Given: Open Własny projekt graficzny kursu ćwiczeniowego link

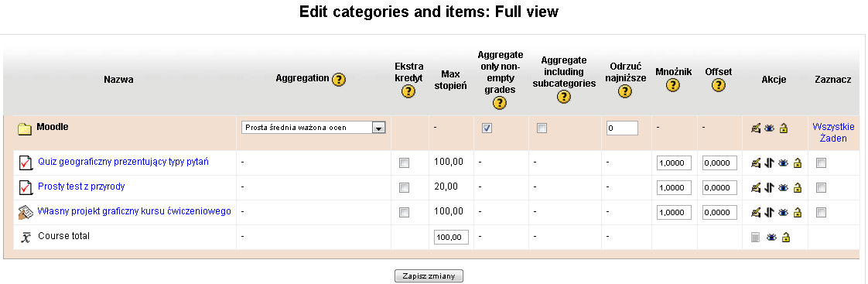Looking at the screenshot, I should tap(134, 211).
